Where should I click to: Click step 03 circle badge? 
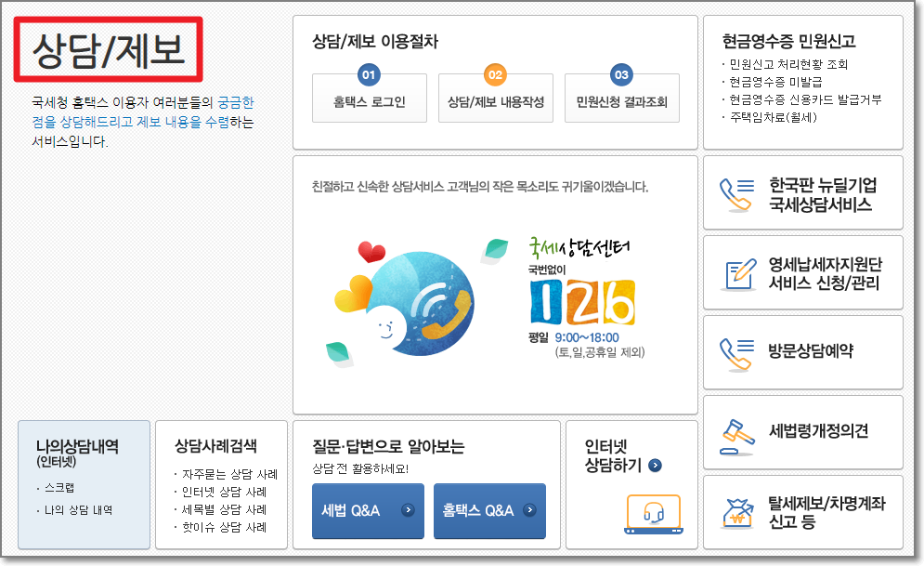coord(621,75)
